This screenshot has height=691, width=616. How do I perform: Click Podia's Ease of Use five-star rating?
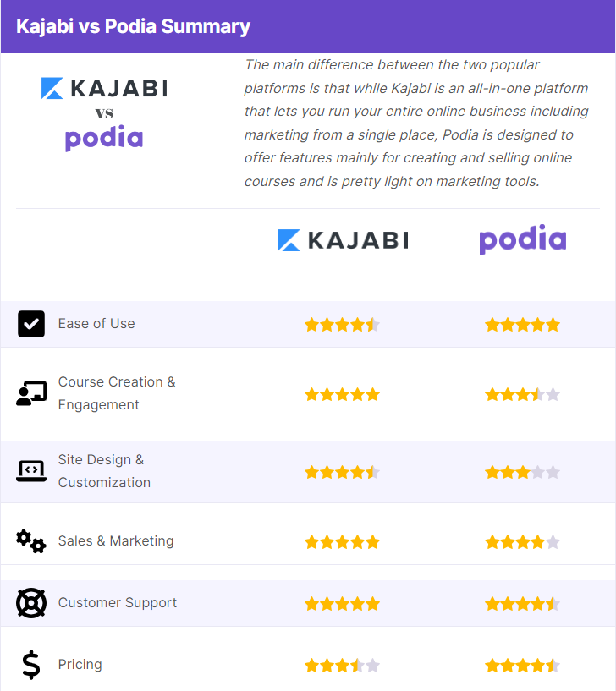point(523,325)
